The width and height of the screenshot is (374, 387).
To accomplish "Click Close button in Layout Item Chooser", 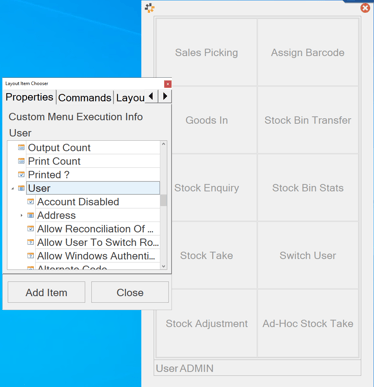I will (130, 292).
